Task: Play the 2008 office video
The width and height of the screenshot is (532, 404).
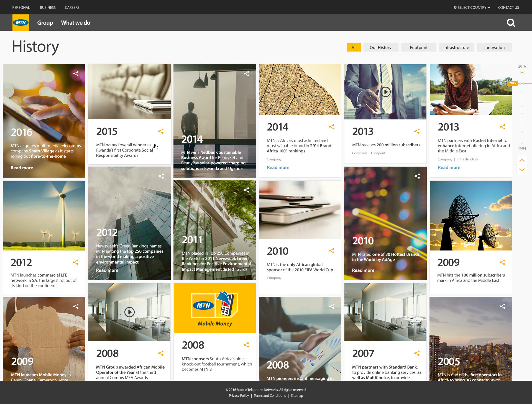Action: click(x=129, y=312)
